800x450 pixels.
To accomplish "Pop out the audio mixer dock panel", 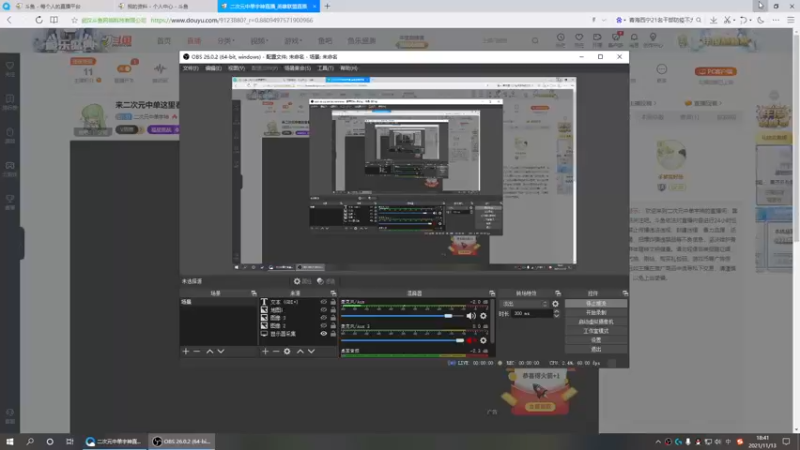I will (x=492, y=293).
